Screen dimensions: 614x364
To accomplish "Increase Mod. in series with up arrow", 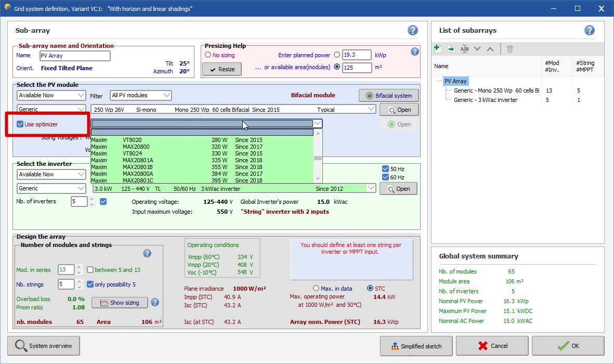I will (79, 267).
